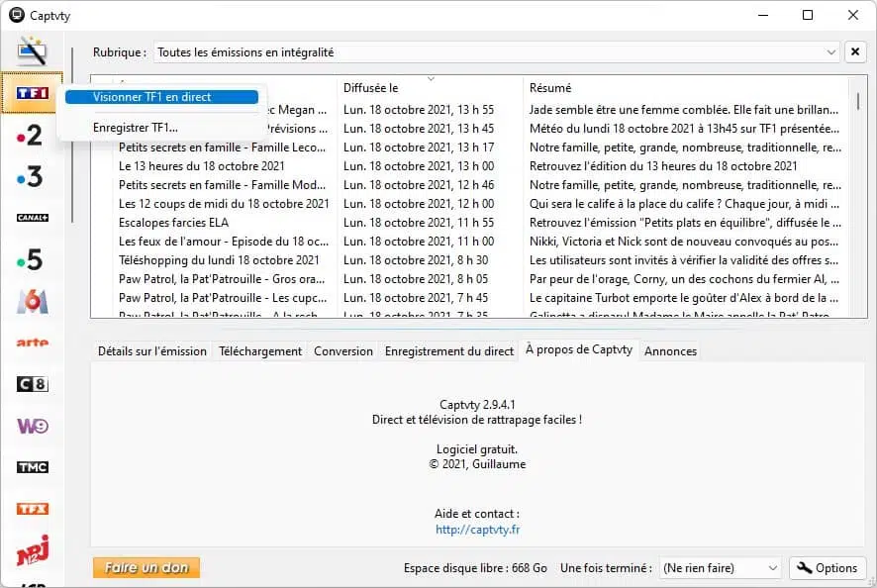Select the C8 channel icon
The image size is (877, 588).
pyautogui.click(x=32, y=384)
